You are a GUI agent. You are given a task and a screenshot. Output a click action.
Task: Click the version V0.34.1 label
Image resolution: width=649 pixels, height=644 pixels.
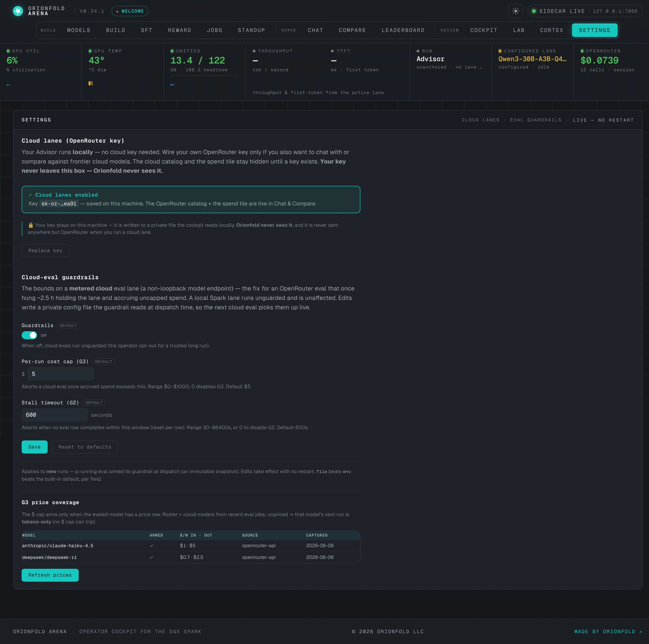coord(92,11)
